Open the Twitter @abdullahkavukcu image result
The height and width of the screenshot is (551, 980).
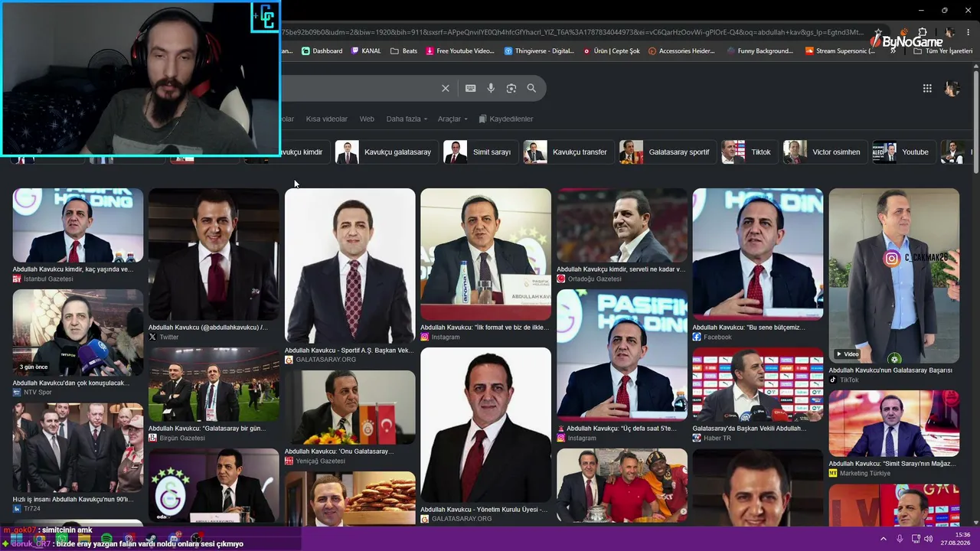214,254
